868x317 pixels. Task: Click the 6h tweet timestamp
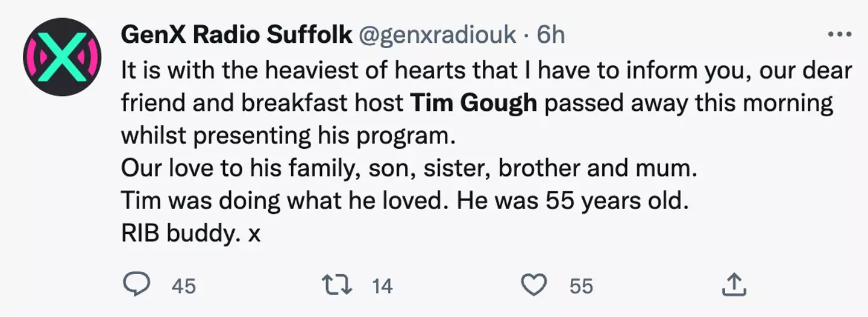(x=550, y=36)
